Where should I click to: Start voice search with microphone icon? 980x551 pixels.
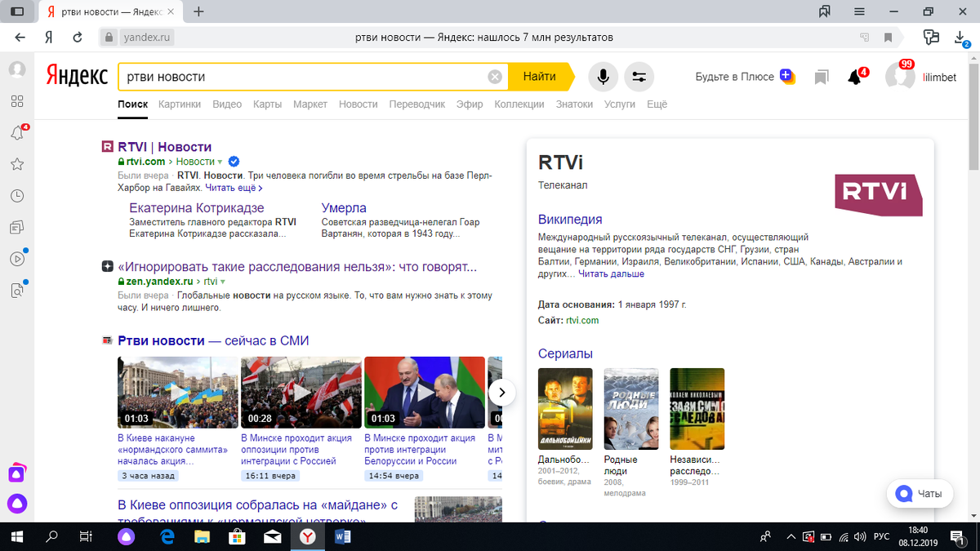(x=603, y=77)
